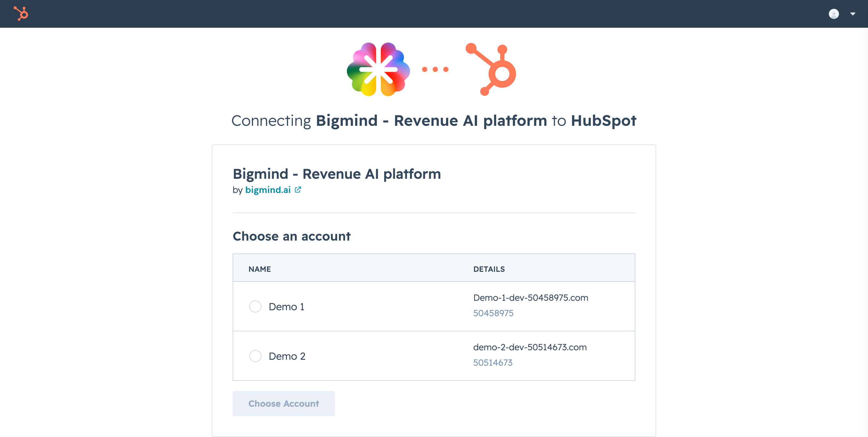This screenshot has height=437, width=868.
Task: Click account ID 50514673
Action: pos(493,363)
